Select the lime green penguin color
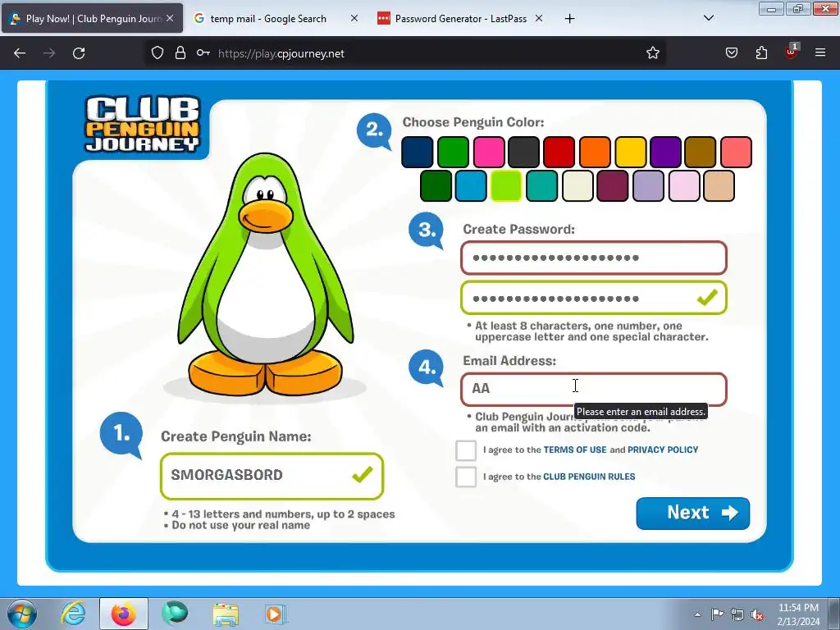The width and height of the screenshot is (840, 630). tap(506, 186)
